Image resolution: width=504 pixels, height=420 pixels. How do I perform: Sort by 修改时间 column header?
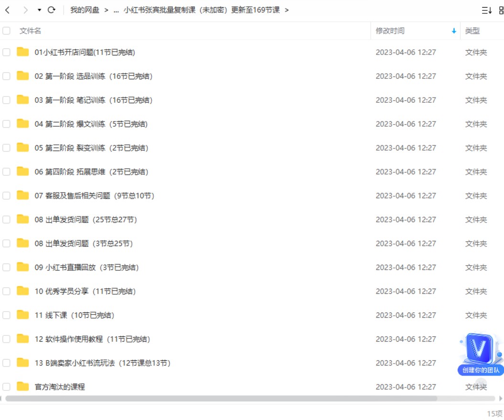pos(390,31)
